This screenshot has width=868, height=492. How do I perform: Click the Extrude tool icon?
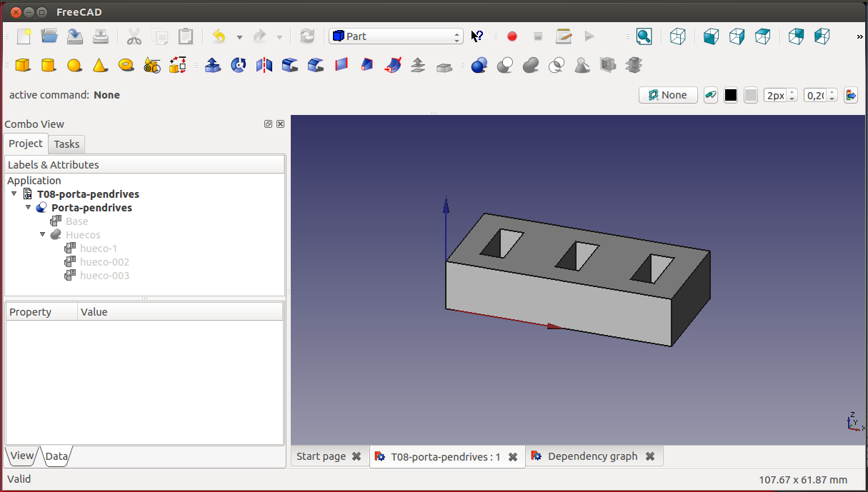212,66
